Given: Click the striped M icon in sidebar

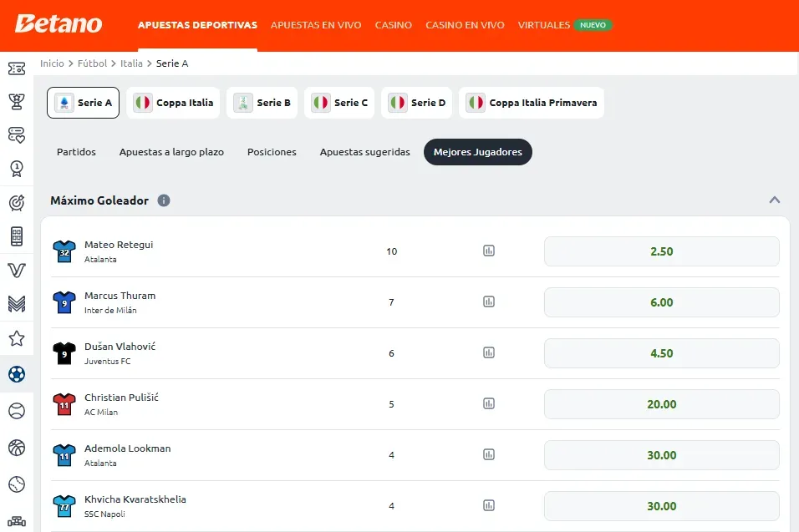Looking at the screenshot, I should (17, 304).
